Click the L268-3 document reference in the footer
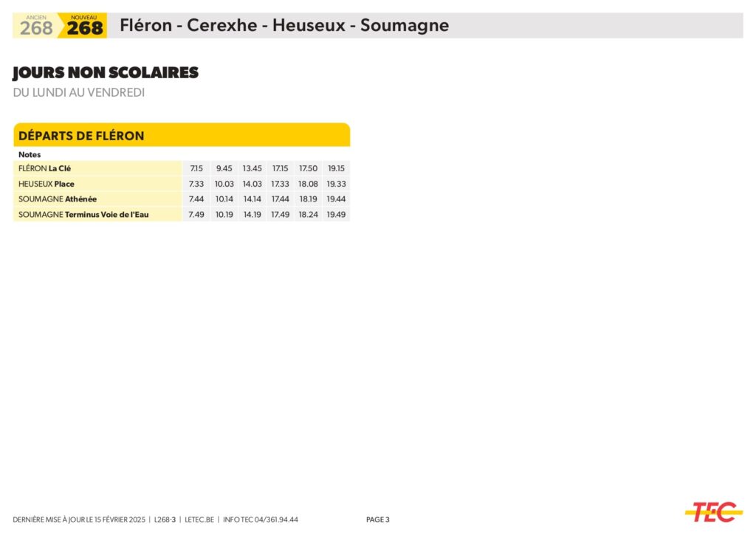Screen dimensions: 756x535 coord(165,520)
